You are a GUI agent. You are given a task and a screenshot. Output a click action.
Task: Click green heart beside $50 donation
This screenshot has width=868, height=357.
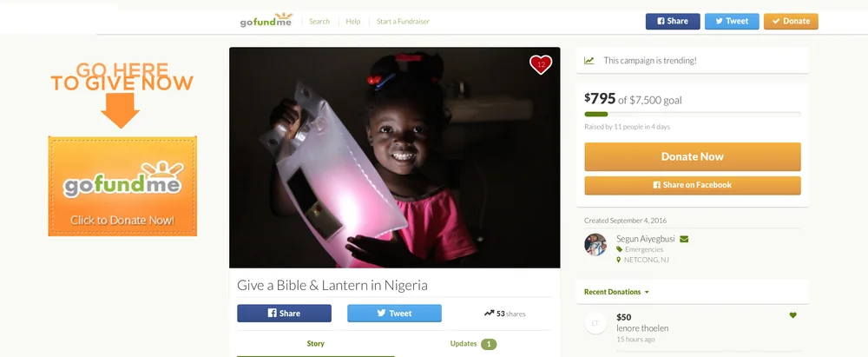coord(792,314)
